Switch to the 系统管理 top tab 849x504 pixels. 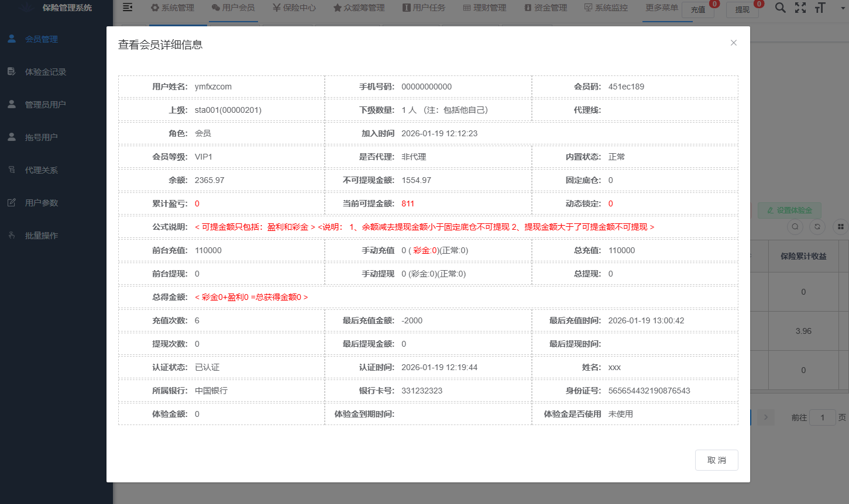173,8
